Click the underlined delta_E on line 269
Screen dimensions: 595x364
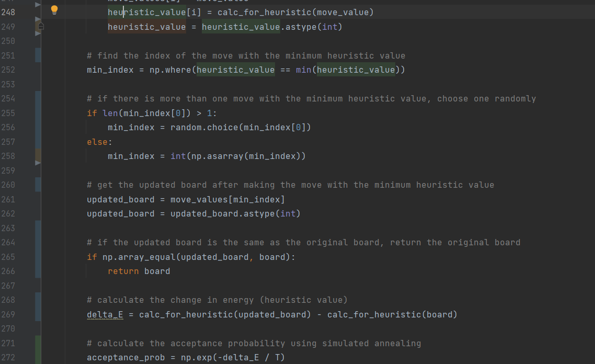coord(101,314)
